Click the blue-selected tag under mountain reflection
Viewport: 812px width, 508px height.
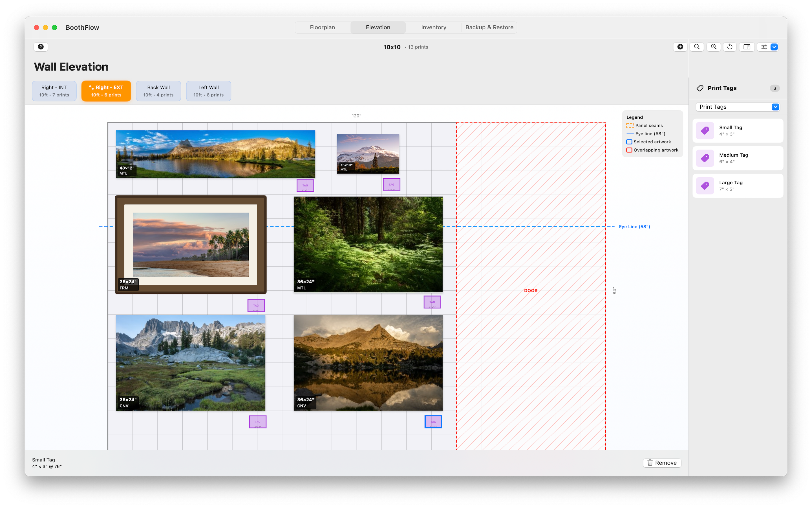pyautogui.click(x=433, y=422)
